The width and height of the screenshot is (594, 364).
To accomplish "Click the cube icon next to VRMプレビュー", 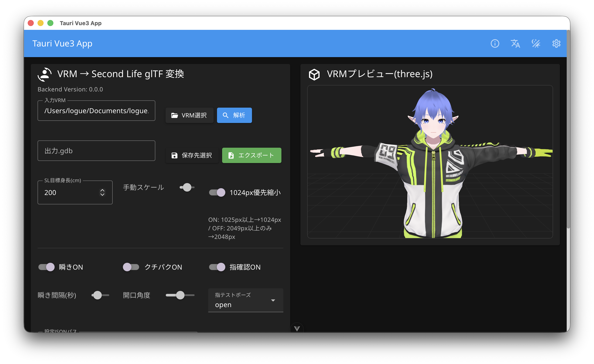I will (x=314, y=74).
